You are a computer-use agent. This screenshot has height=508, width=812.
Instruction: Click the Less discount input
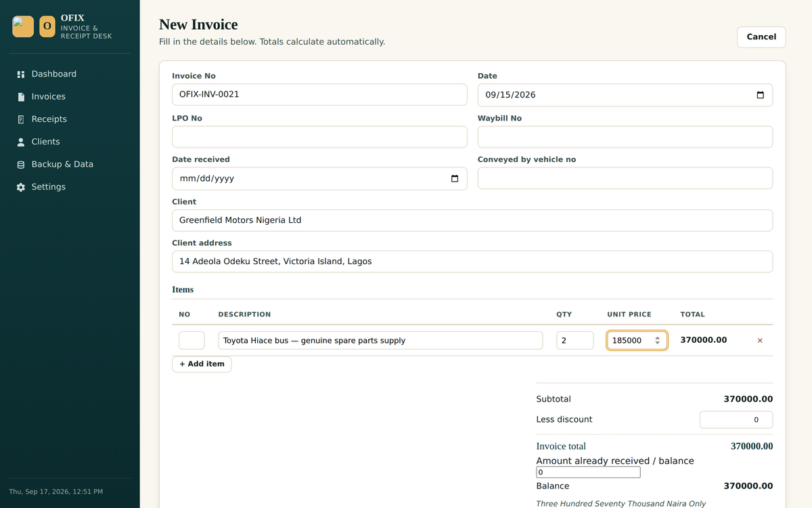736,420
